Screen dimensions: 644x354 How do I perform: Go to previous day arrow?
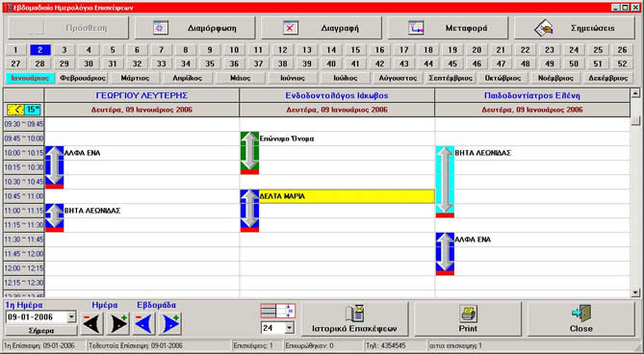coord(92,324)
